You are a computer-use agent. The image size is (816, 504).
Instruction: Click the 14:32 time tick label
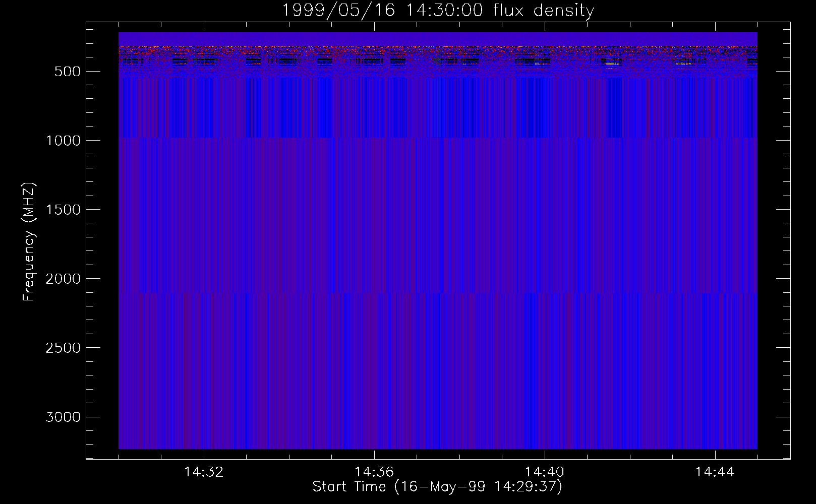point(204,472)
